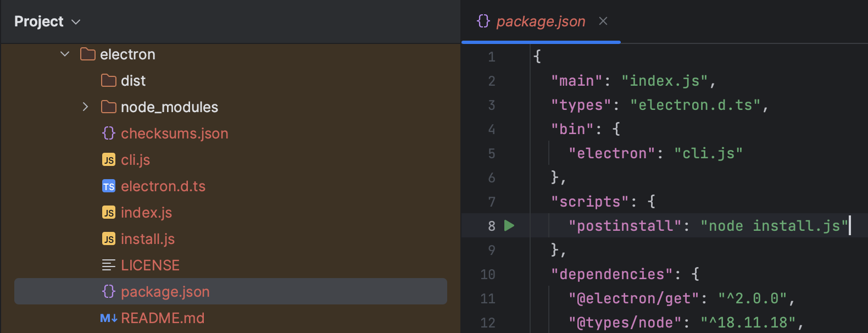Switch to the package.json editor tab

pyautogui.click(x=541, y=21)
